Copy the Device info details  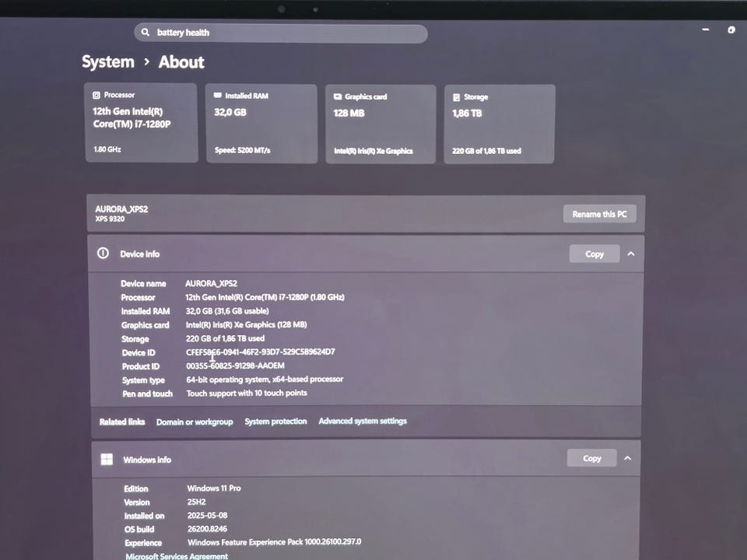tap(594, 254)
